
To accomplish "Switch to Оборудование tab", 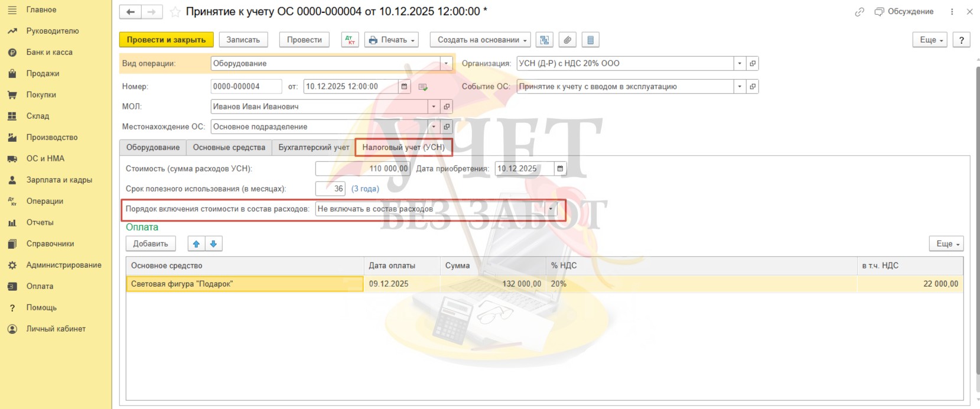I will click(x=153, y=147).
